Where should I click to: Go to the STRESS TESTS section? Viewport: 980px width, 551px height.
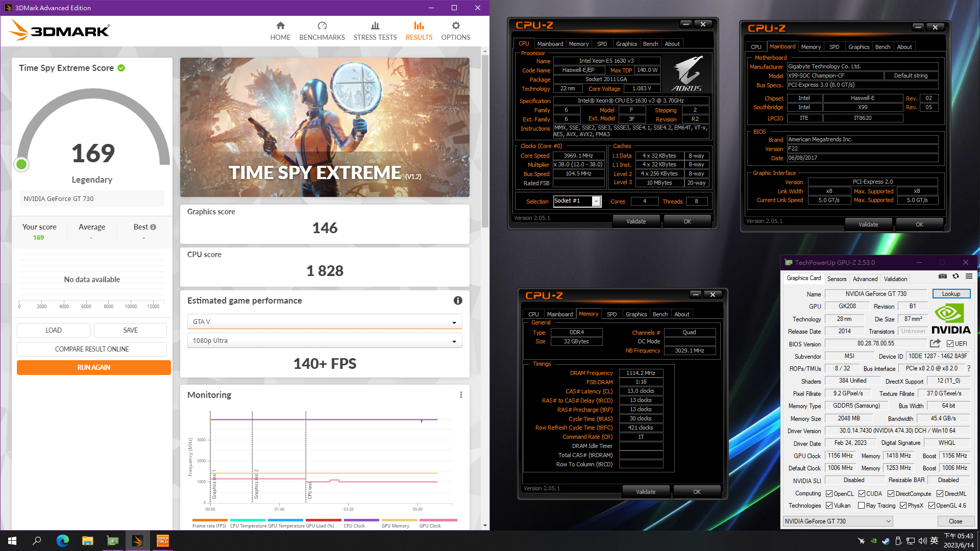pos(375,31)
